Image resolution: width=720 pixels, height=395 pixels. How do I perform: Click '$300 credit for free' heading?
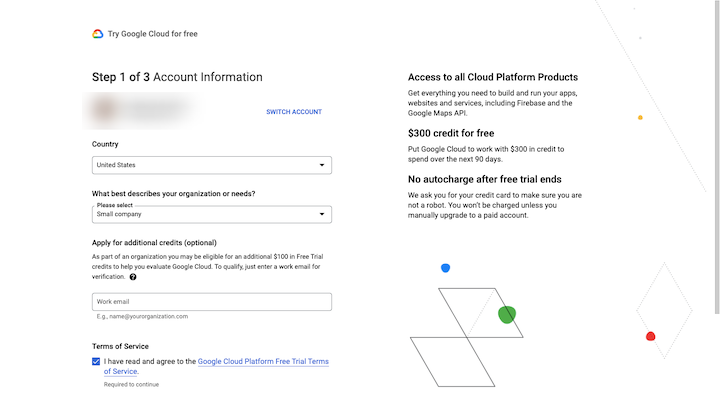(x=451, y=133)
